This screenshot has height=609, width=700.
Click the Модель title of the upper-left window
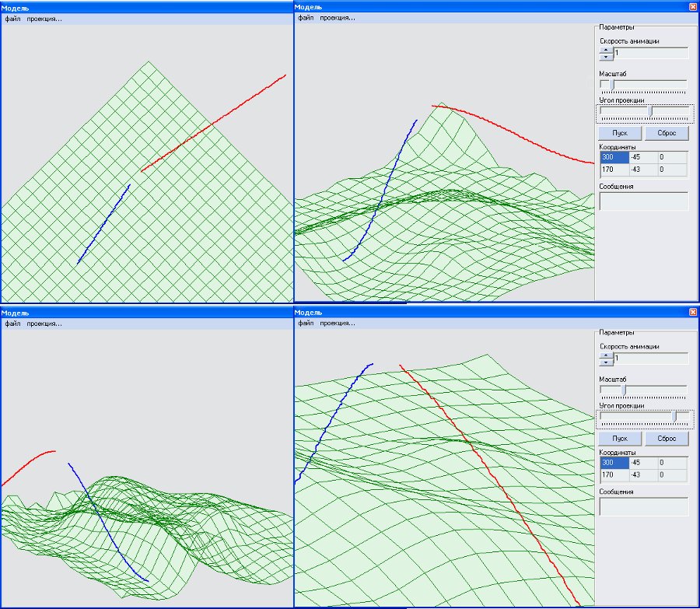click(15, 8)
